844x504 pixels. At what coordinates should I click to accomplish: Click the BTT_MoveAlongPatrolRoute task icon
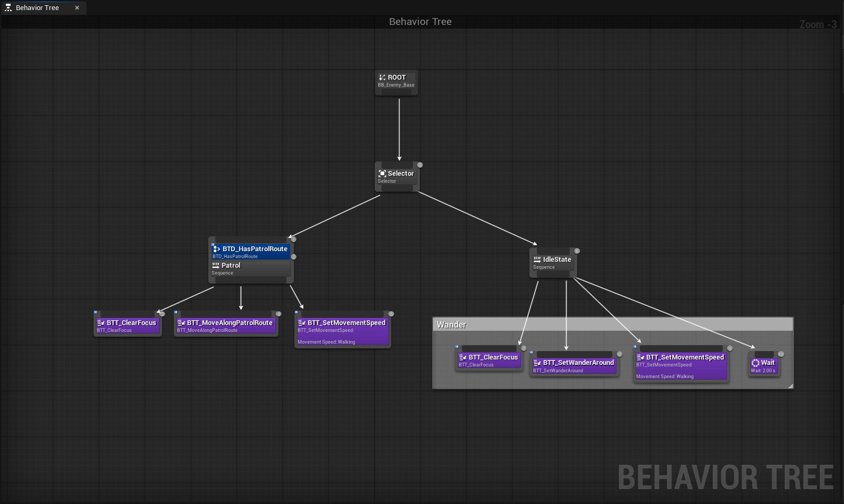[x=181, y=323]
